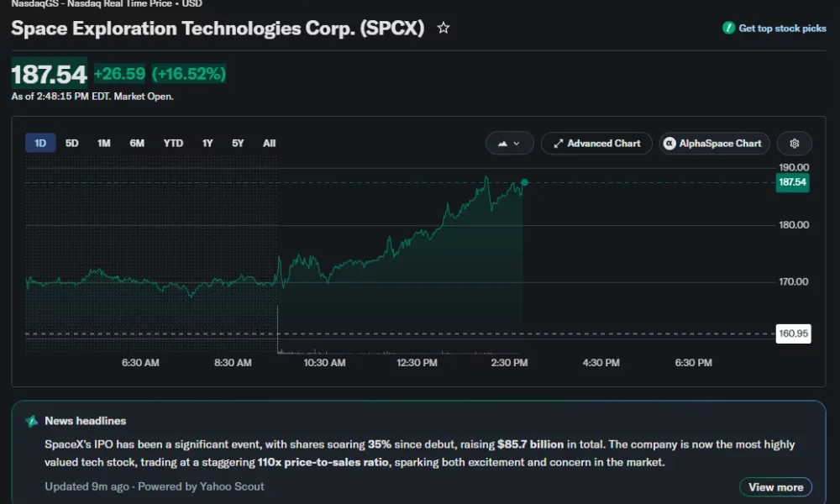Click the green 187.54 axis price label
This screenshot has width=840, height=504.
[792, 182]
